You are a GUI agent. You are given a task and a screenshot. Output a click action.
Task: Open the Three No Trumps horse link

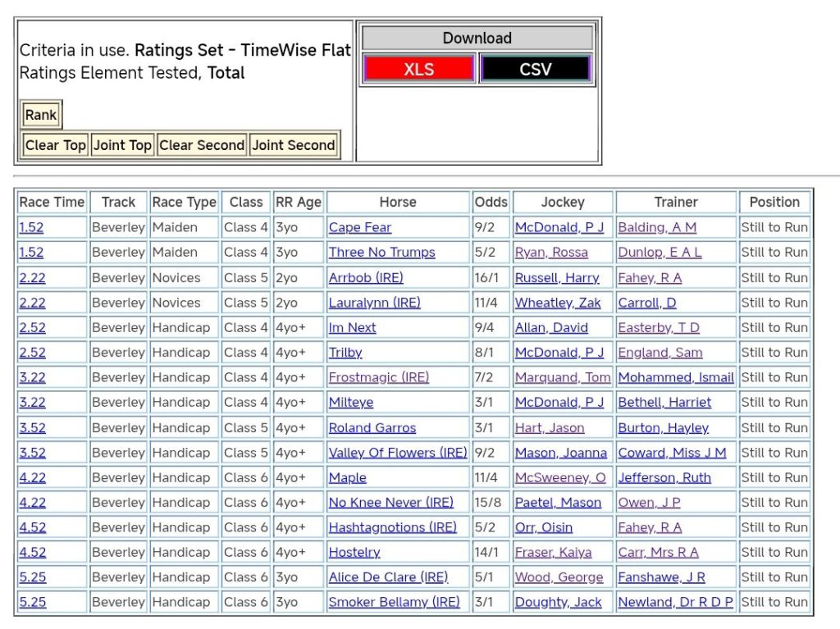[381, 253]
